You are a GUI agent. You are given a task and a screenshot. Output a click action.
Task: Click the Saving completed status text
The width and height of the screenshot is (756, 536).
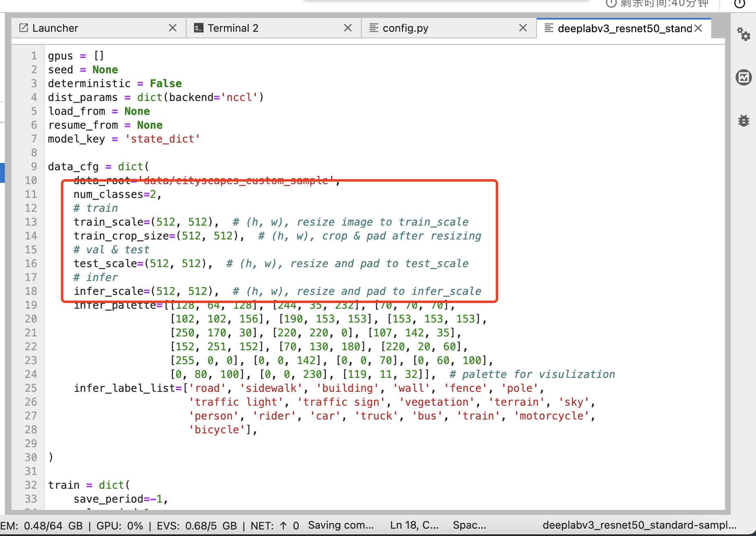[x=341, y=525]
